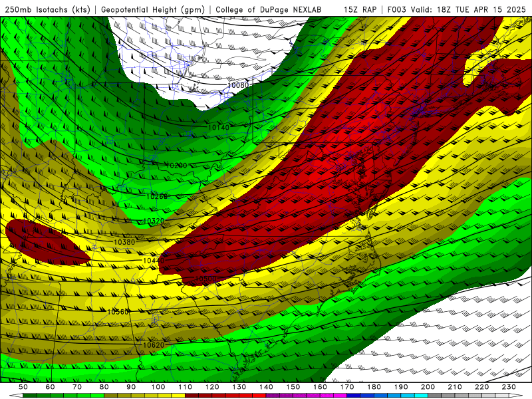Click the 150 kts colorbar label
Image resolution: width=532 pixels, height=399 pixels.
point(293,387)
